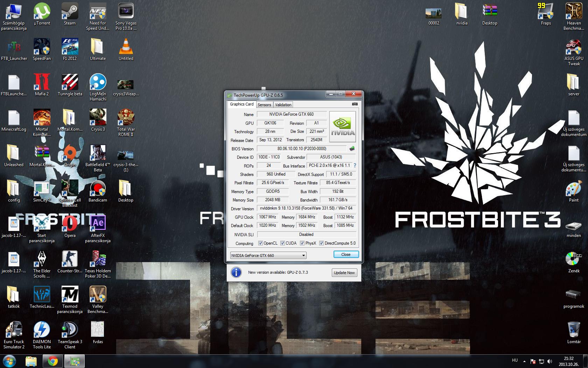Select the nvidia folder icon
This screenshot has width=588, height=368.
tap(462, 14)
